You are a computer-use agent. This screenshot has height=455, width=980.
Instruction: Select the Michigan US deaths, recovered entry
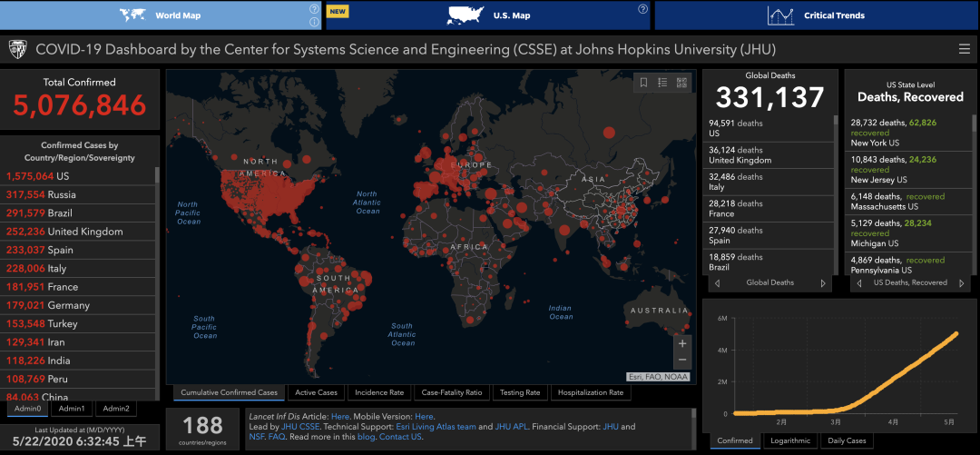(909, 232)
